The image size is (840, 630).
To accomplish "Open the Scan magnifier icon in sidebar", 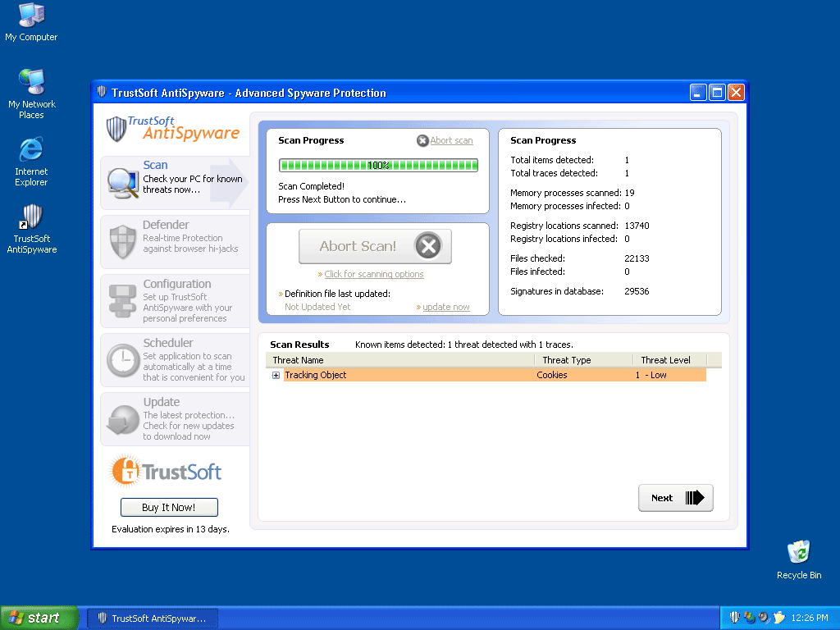I will click(x=123, y=183).
